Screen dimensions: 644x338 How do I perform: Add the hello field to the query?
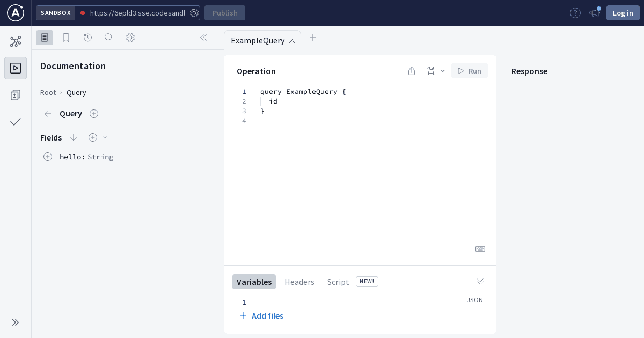coord(48,157)
